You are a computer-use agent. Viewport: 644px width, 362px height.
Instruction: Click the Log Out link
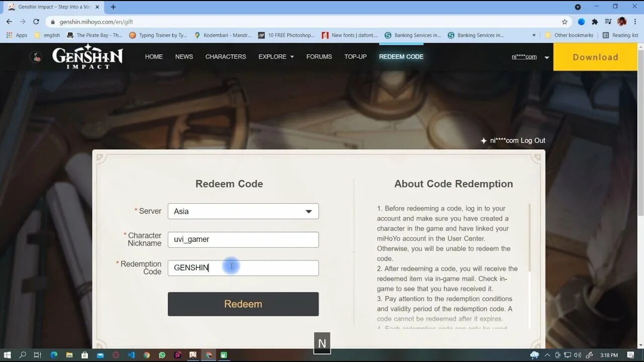point(533,141)
